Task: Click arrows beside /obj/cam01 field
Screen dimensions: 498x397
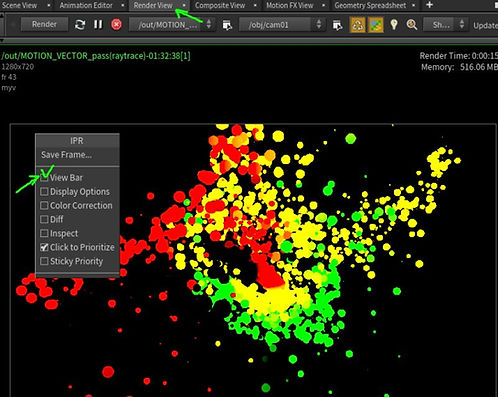Action: point(319,25)
